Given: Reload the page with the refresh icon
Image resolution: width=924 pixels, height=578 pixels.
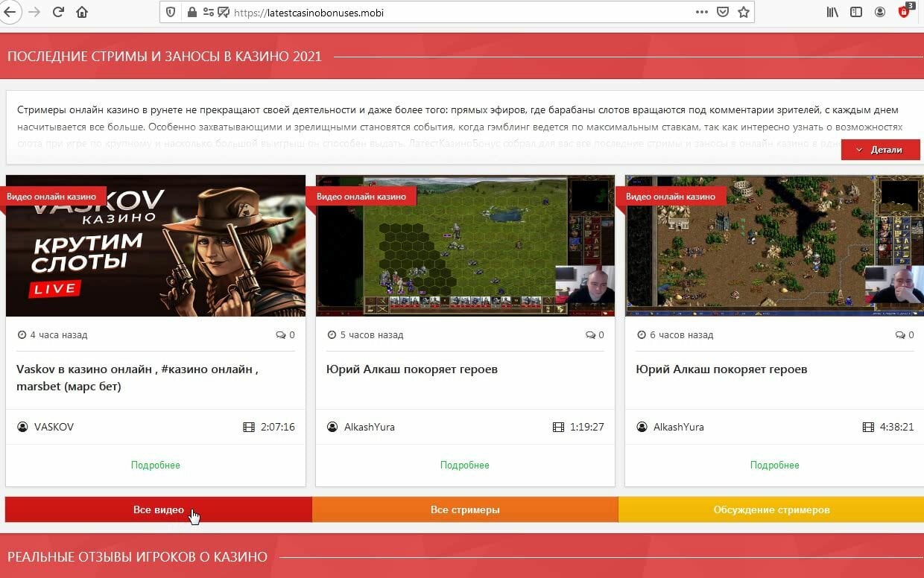Looking at the screenshot, I should point(58,12).
